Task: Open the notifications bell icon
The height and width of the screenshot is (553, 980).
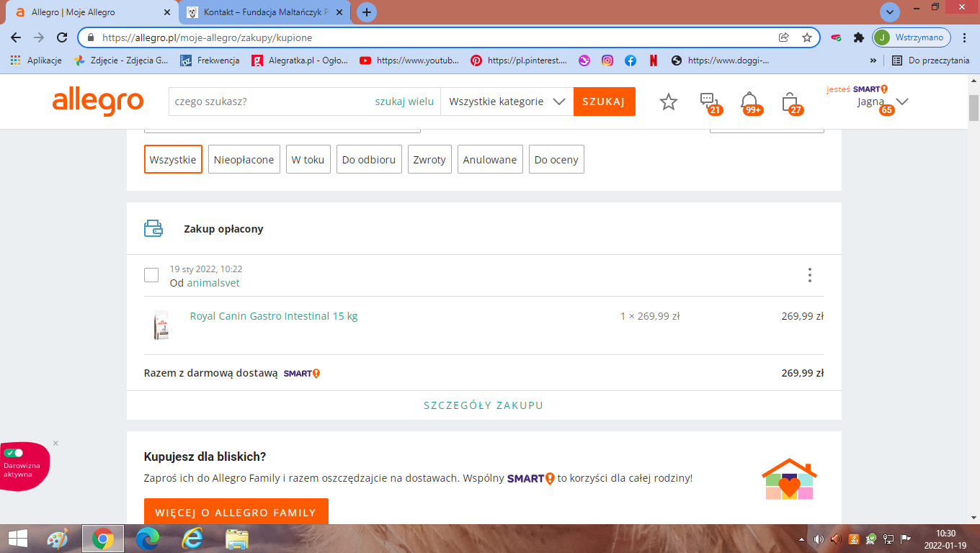Action: tap(749, 102)
